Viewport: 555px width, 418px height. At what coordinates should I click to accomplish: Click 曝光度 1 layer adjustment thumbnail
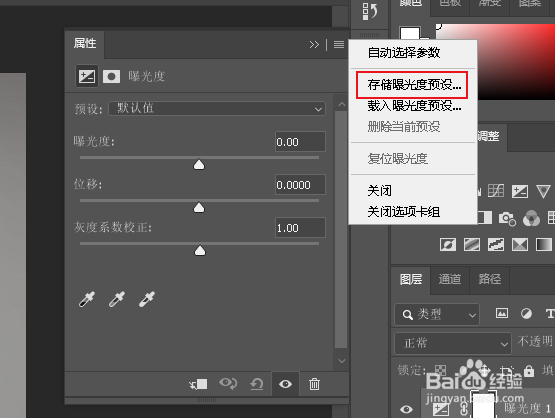(441, 410)
